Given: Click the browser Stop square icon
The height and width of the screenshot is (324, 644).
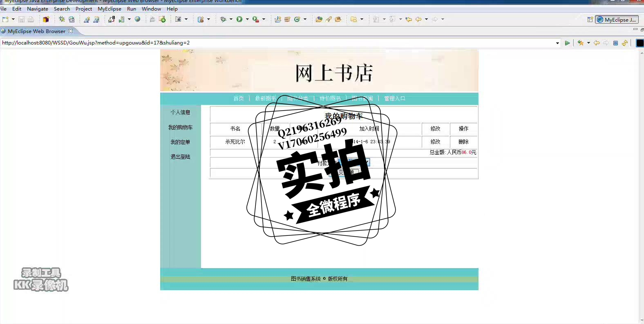Looking at the screenshot, I should 615,43.
